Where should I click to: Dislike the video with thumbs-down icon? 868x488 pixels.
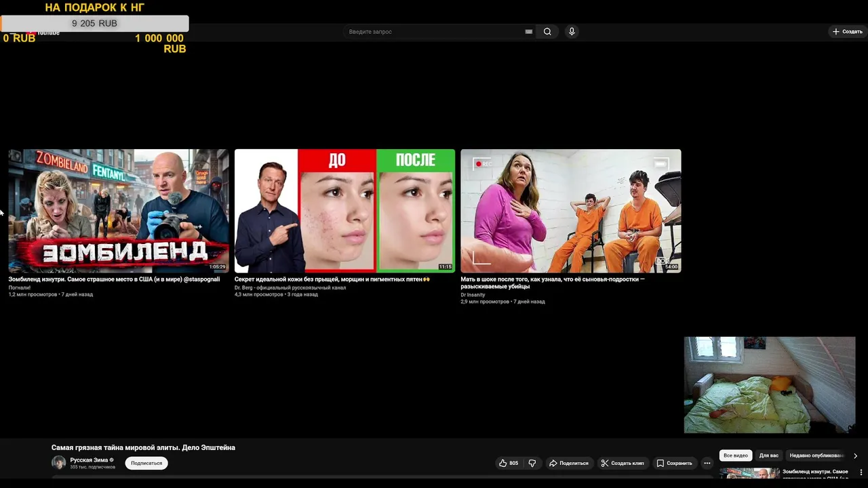(x=532, y=463)
